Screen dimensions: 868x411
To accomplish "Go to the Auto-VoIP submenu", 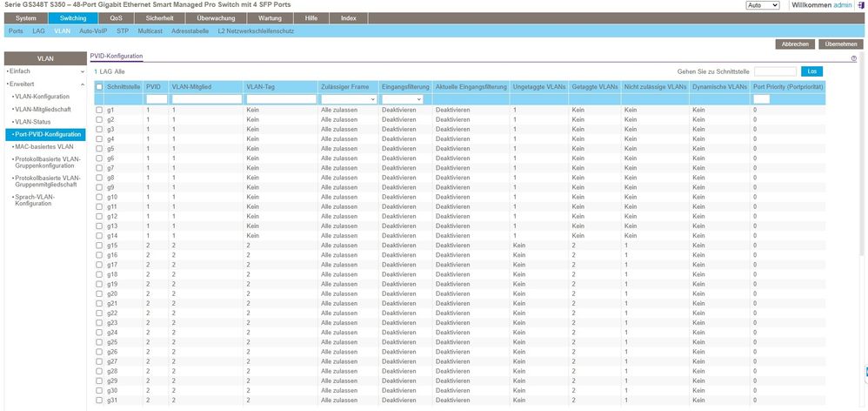I will tap(93, 31).
